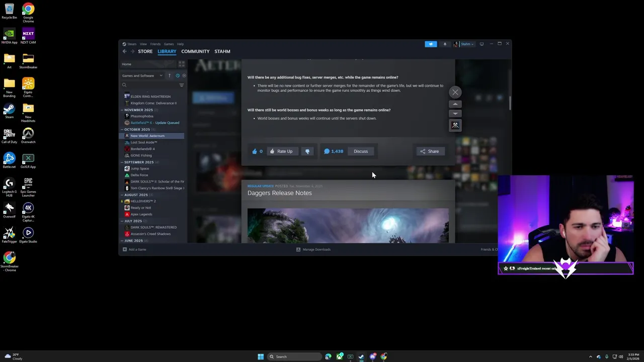Open Epic Games Launcher desktop icon
The height and width of the screenshot is (362, 644).
click(28, 186)
